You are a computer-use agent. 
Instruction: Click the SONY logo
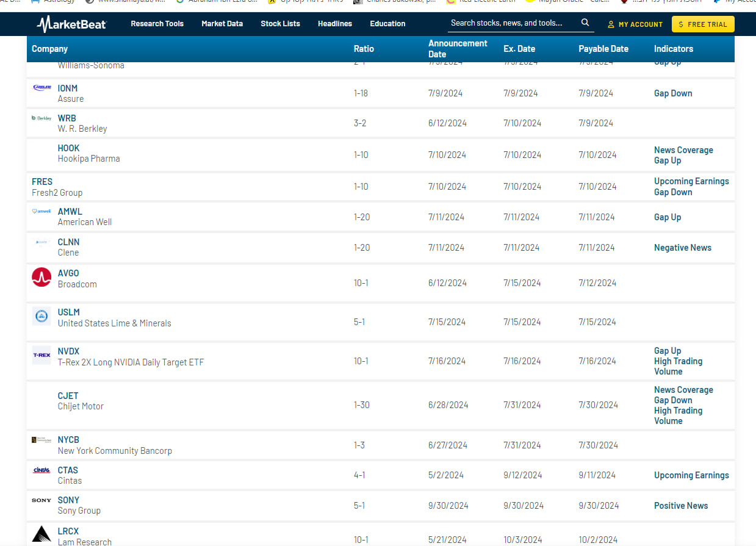41,500
